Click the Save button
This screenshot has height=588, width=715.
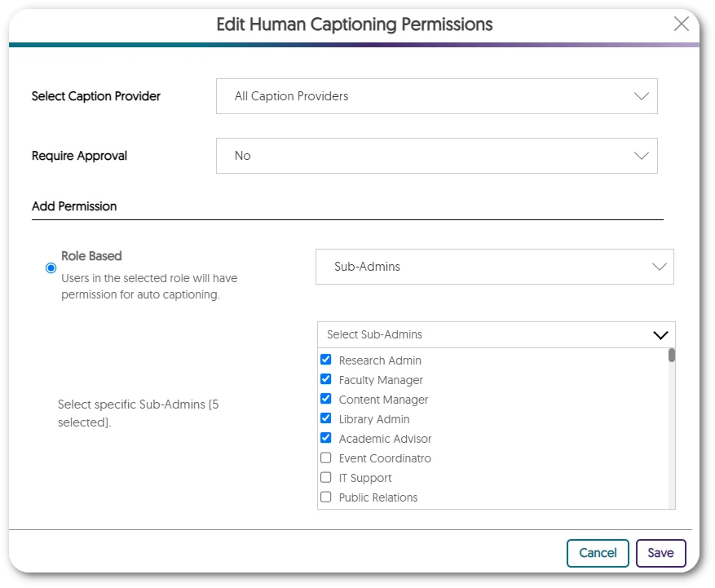[660, 552]
